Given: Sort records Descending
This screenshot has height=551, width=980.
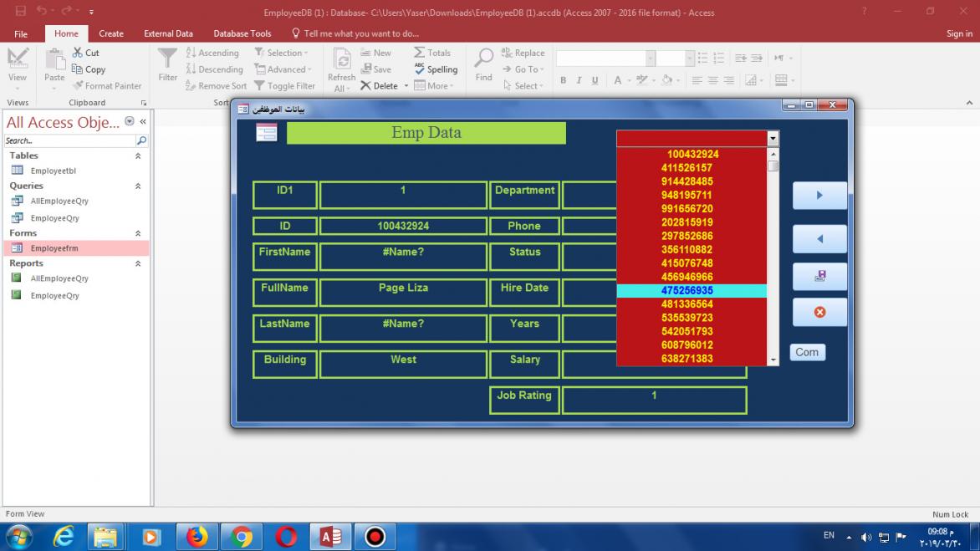Looking at the screenshot, I should [214, 69].
